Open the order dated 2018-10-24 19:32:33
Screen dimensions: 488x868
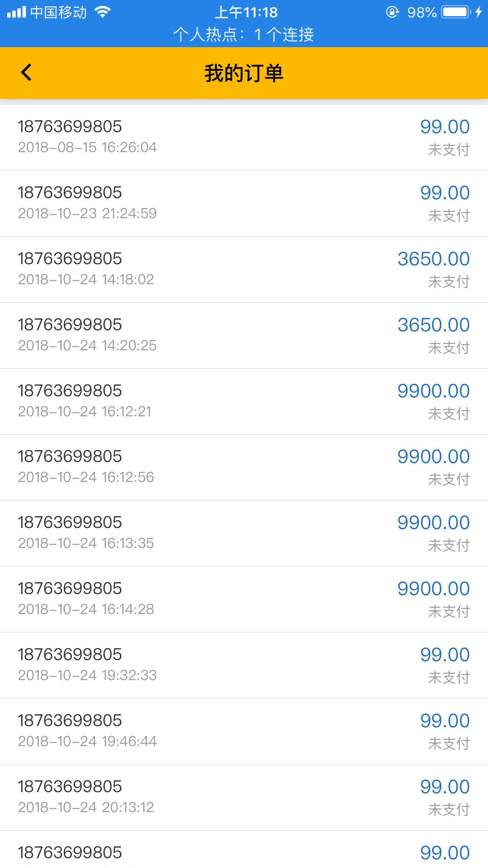click(244, 665)
